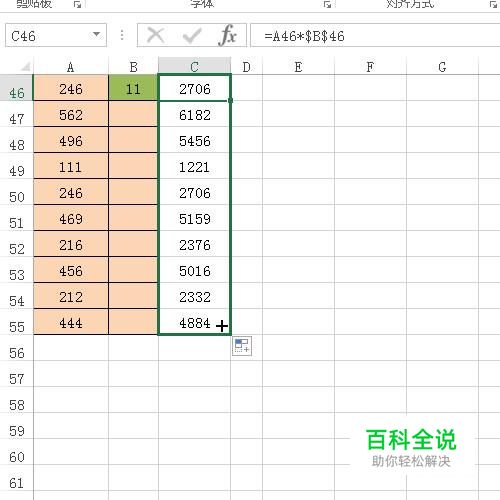Viewport: 500px width, 500px height.
Task: Click cell C51 containing 5159
Action: (195, 218)
